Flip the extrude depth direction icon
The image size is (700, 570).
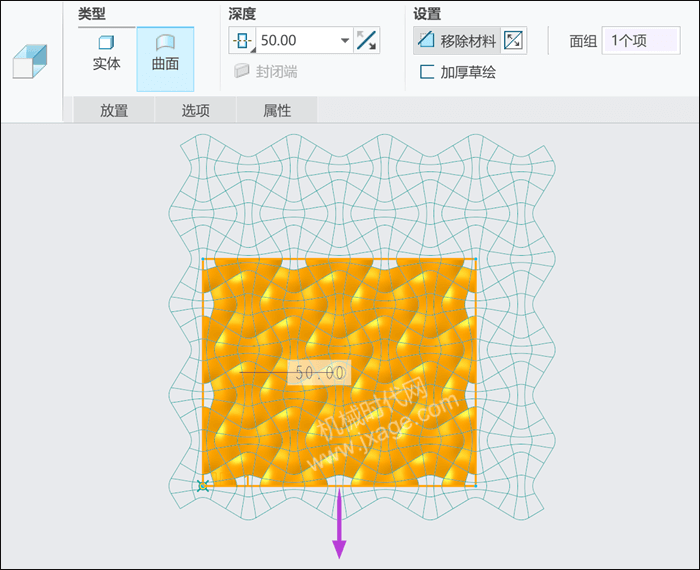click(x=366, y=41)
